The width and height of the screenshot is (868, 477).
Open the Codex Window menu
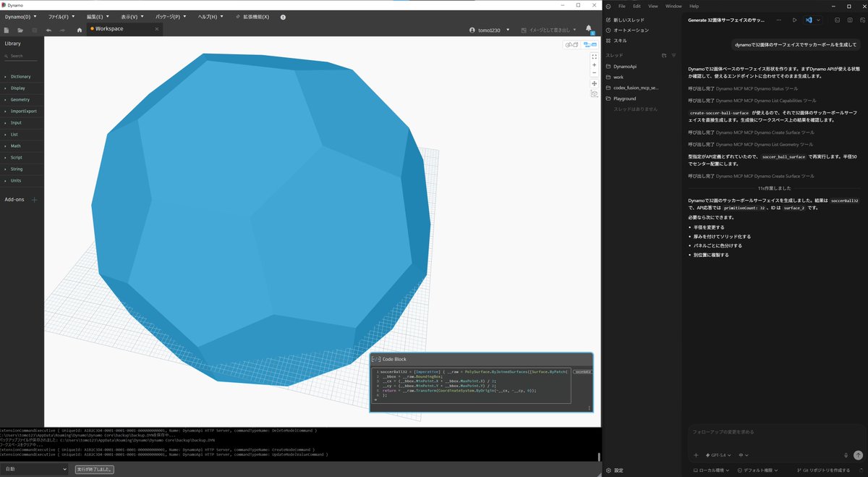tap(673, 6)
